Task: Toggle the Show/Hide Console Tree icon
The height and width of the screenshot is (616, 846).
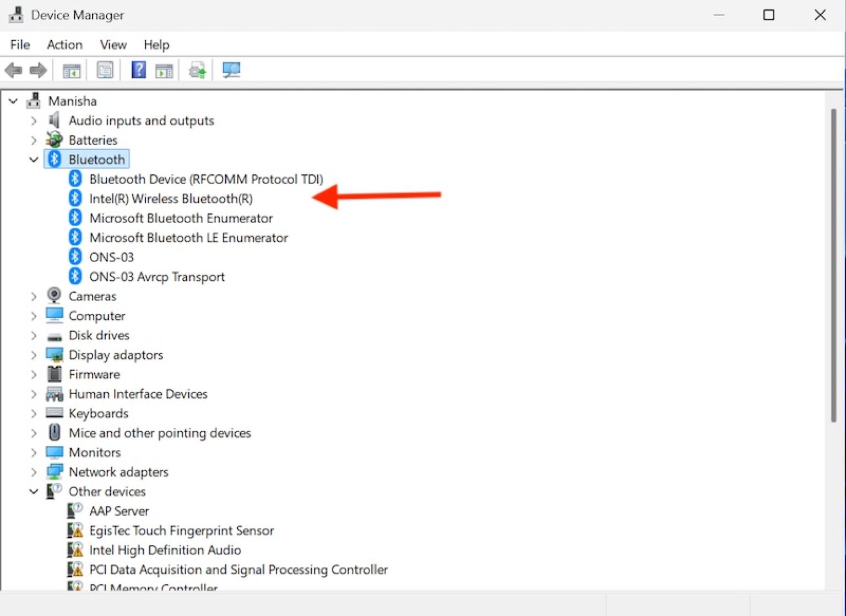Action: point(72,70)
